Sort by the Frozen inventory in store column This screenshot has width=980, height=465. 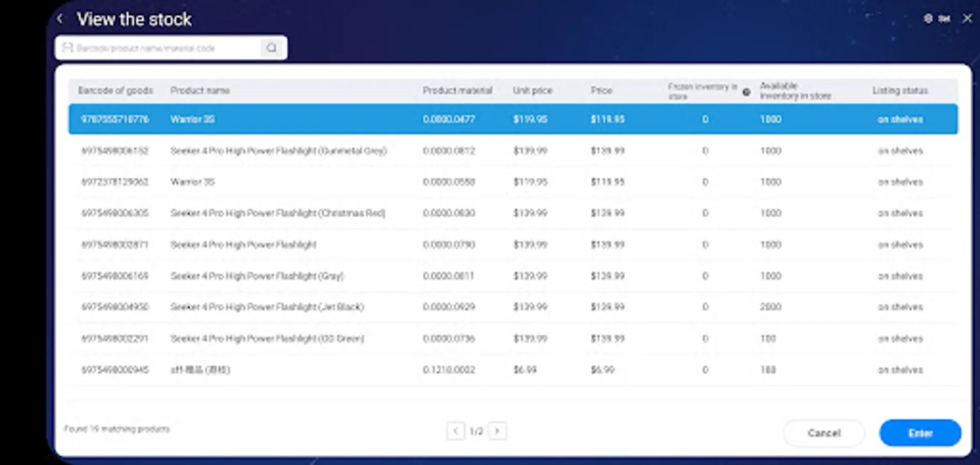tap(703, 90)
